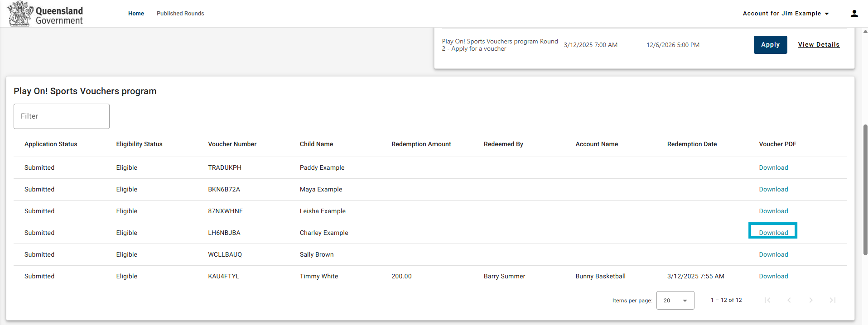This screenshot has width=868, height=325.
Task: Sort by Application Status column header
Action: point(51,144)
